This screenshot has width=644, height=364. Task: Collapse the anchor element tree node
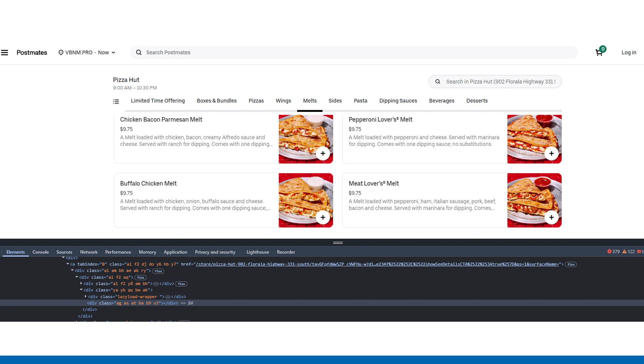coord(67,264)
